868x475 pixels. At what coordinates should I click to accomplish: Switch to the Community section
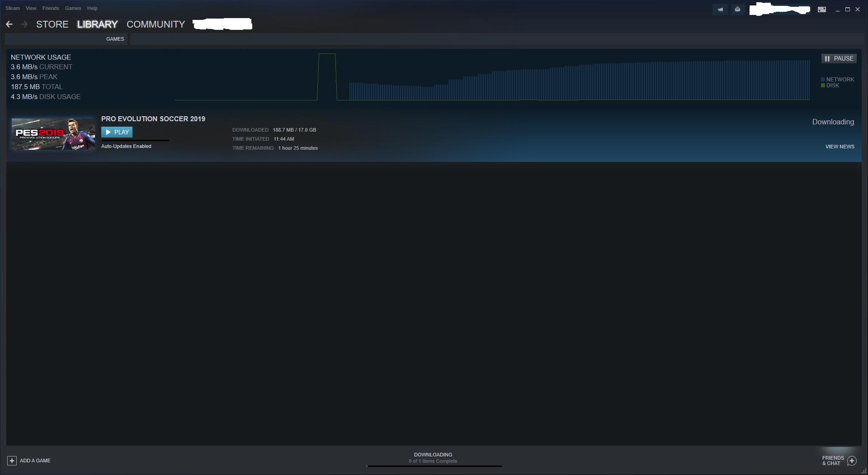(x=156, y=24)
